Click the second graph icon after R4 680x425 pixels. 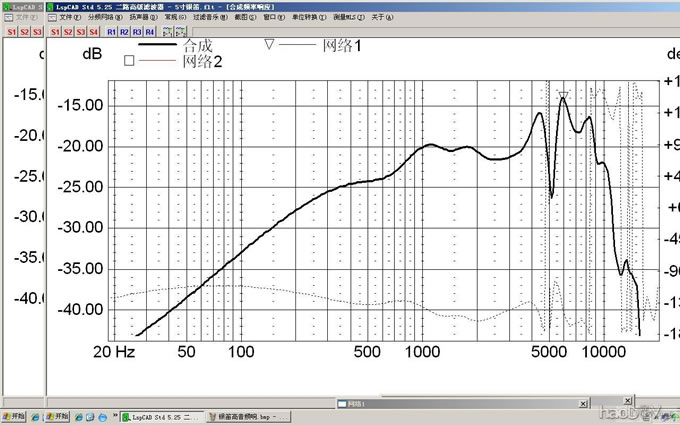pyautogui.click(x=181, y=31)
